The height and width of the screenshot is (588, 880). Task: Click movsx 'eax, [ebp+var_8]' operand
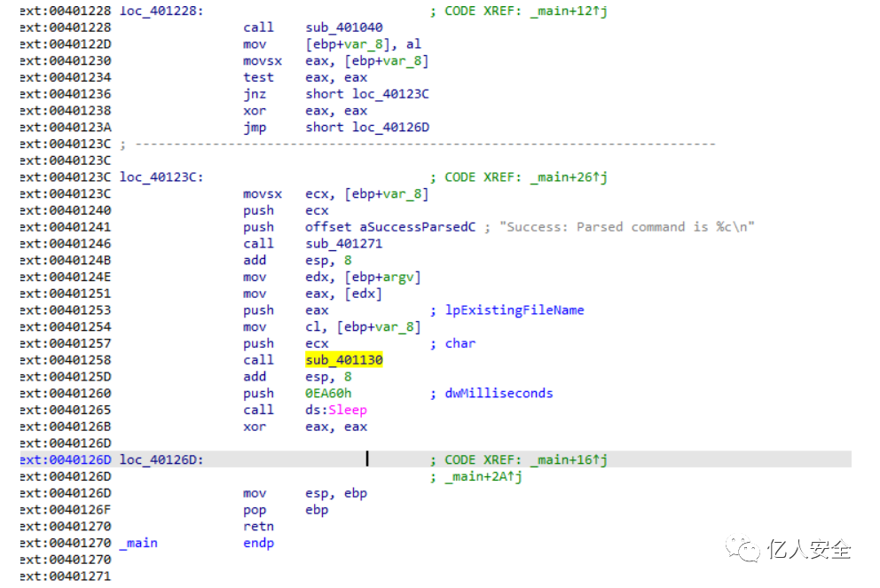[367, 60]
